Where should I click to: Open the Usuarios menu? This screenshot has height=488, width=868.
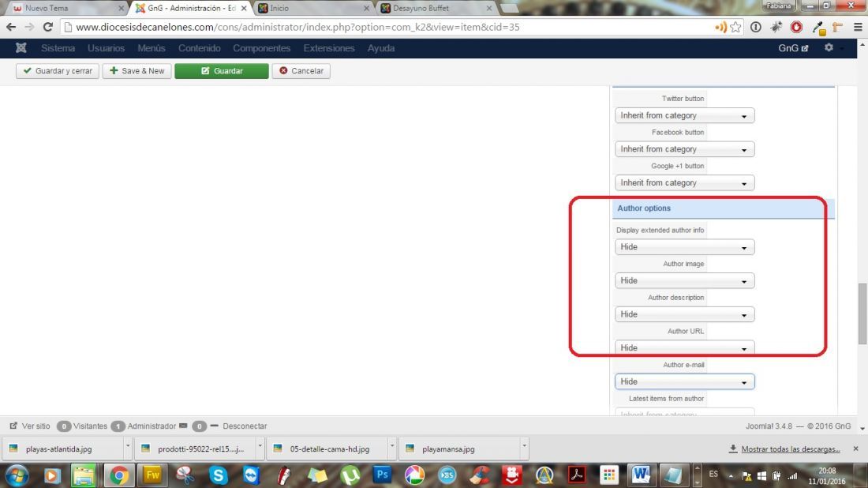(107, 48)
